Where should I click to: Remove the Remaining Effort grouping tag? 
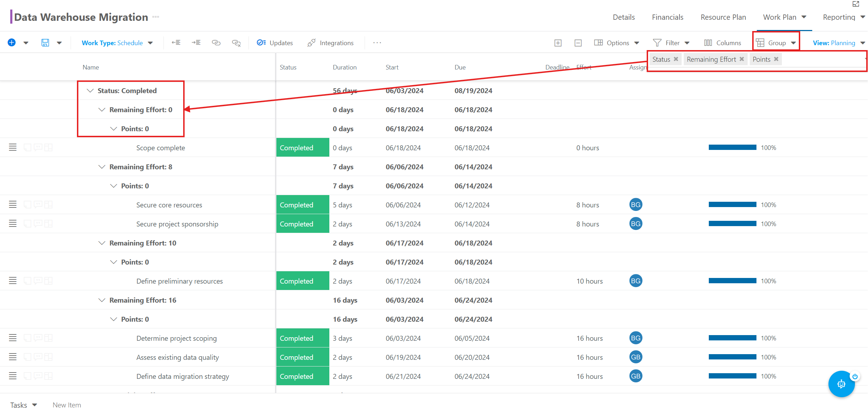[x=742, y=59]
